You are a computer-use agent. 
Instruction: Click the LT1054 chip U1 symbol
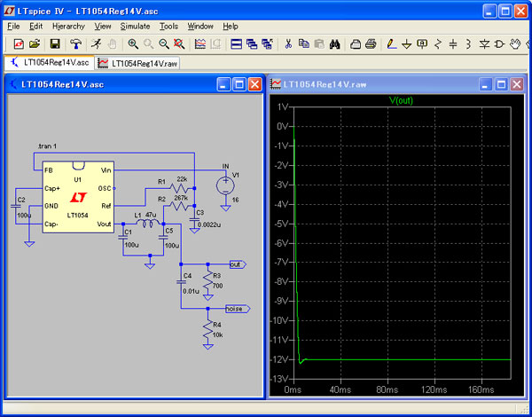[78, 197]
